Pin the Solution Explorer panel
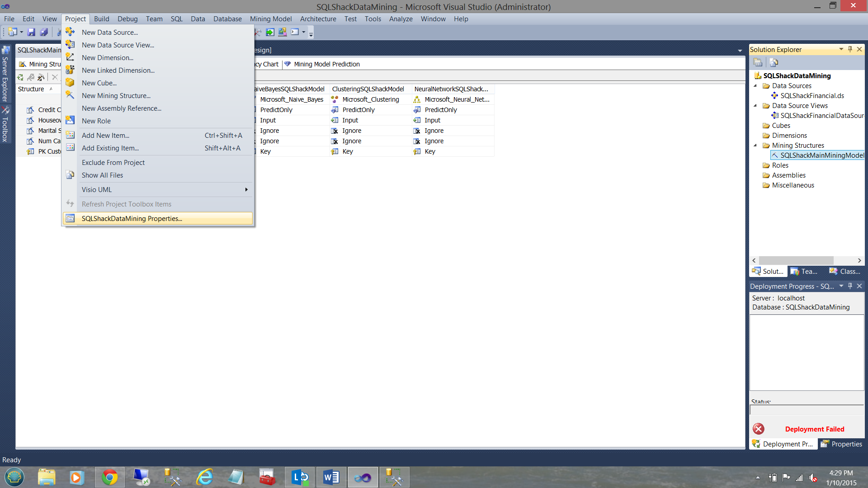The height and width of the screenshot is (488, 868). pos(850,49)
